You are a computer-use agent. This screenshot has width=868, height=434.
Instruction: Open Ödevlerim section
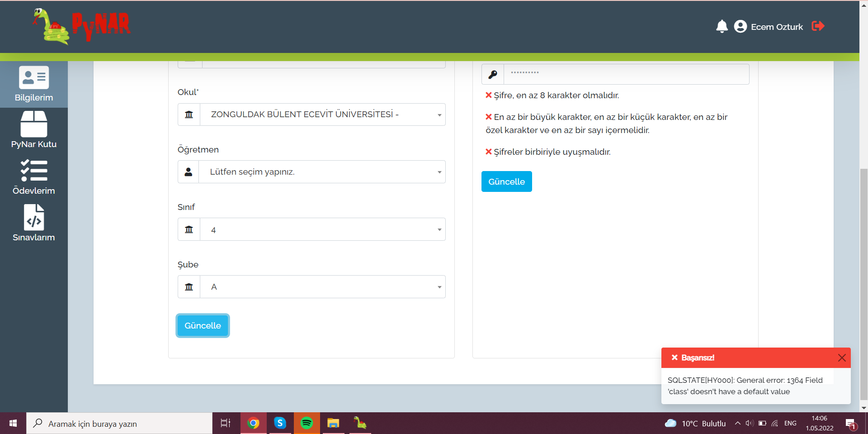coord(33,177)
